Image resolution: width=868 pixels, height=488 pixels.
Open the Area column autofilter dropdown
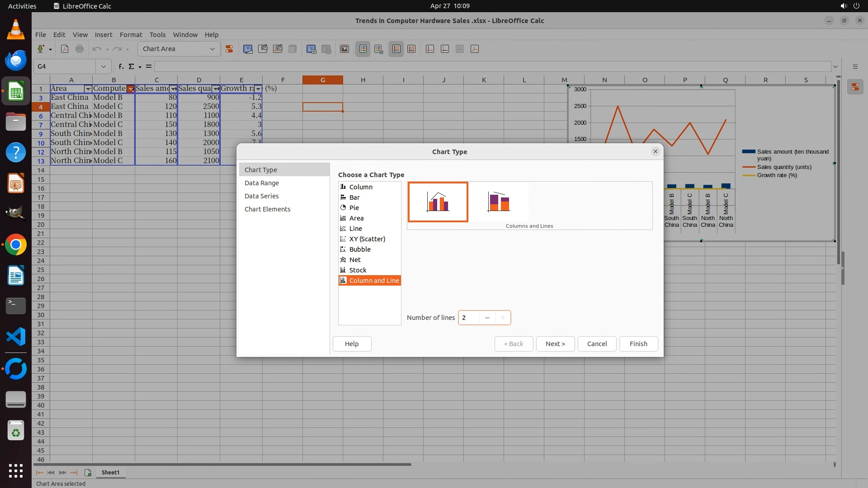[x=88, y=89]
